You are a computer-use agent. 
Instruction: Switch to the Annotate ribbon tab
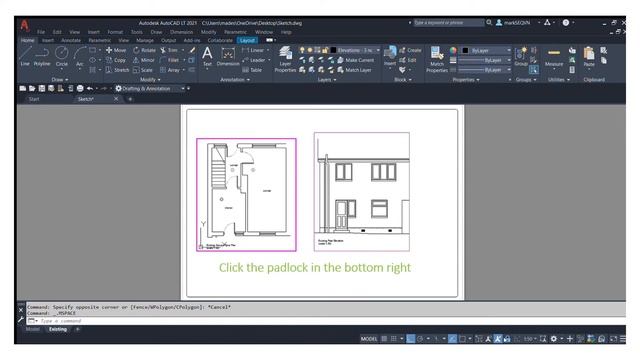coord(71,40)
